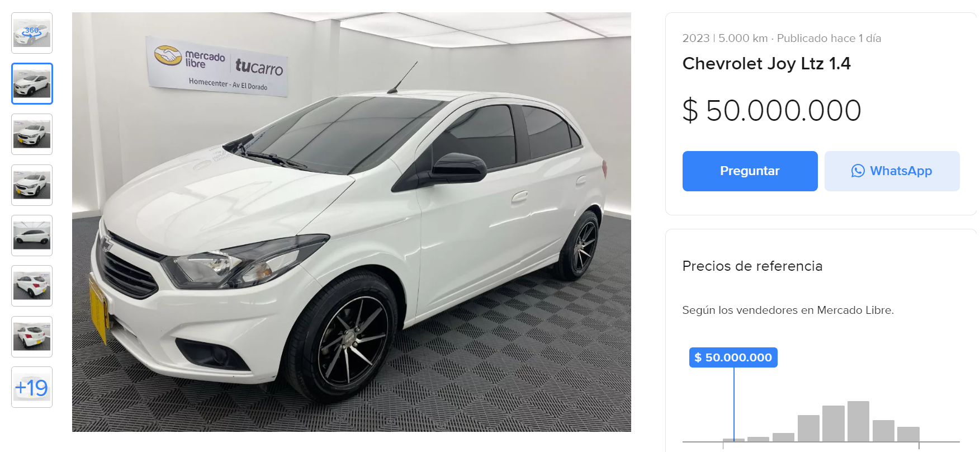
Task: Select the second car photo thumbnail
Action: pyautogui.click(x=32, y=83)
